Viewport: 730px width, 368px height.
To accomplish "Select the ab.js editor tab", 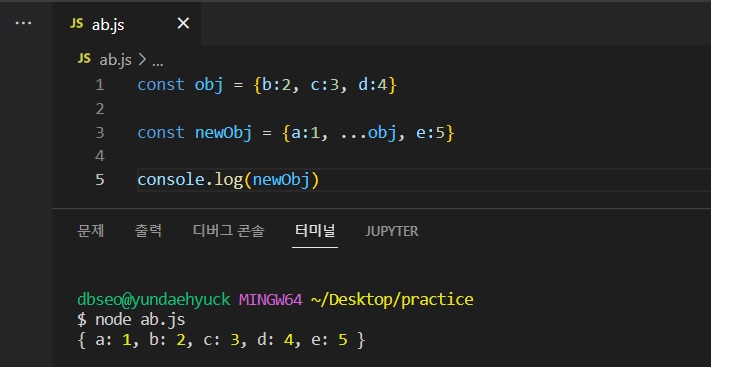I will click(127, 23).
